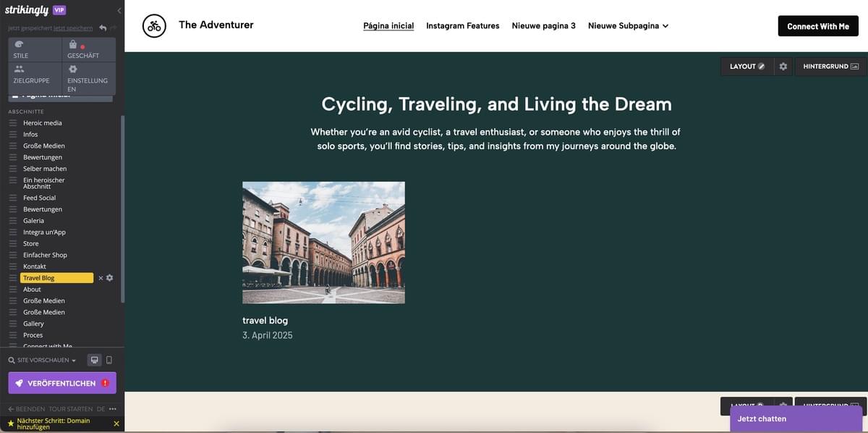Open the three-dot more options menu
The image size is (868, 433).
pos(113,409)
